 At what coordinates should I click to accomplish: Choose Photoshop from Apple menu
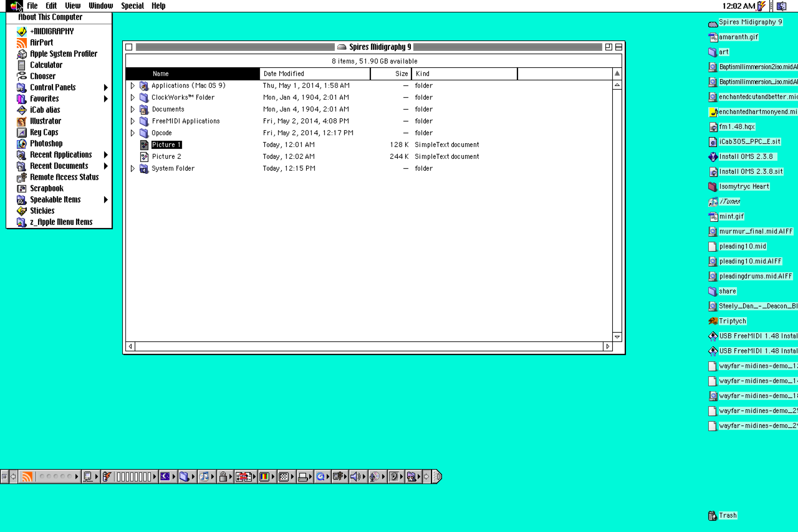coord(59,144)
